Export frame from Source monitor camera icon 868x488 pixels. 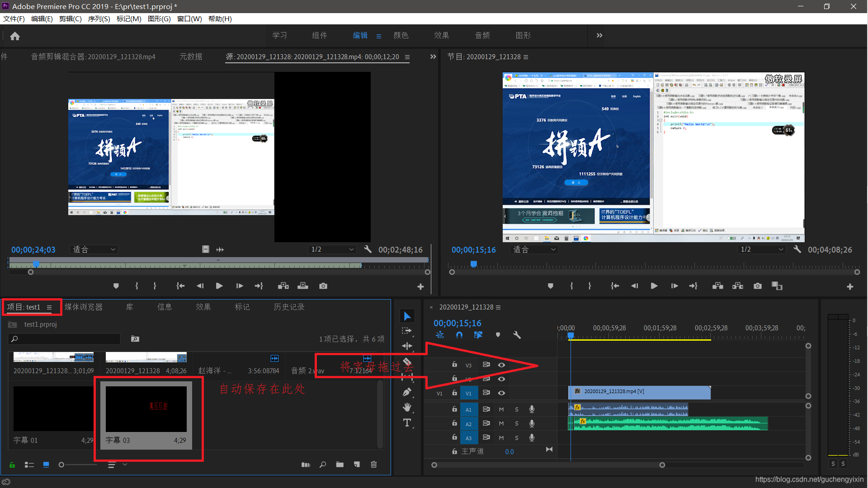(x=323, y=286)
